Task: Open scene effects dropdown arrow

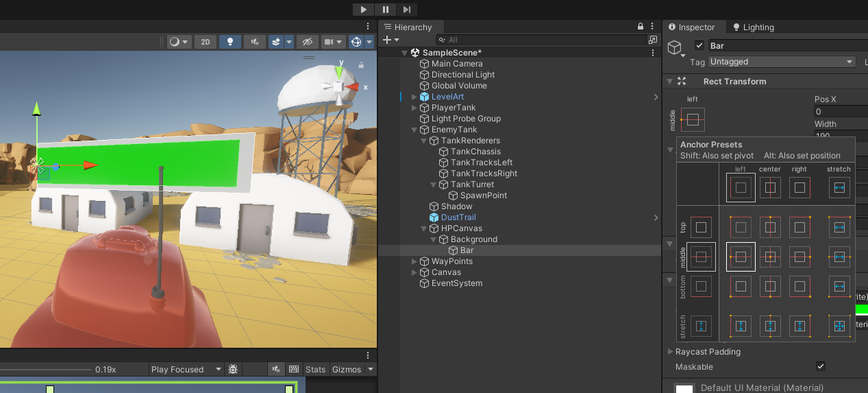Action: pos(289,42)
